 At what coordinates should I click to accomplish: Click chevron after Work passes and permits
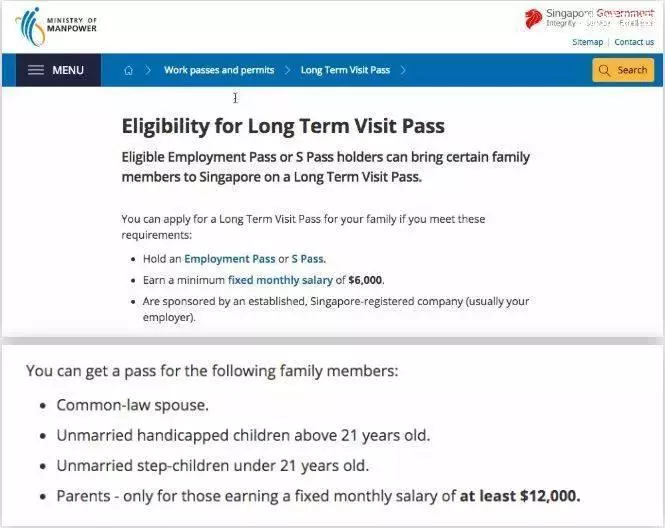coord(287,70)
